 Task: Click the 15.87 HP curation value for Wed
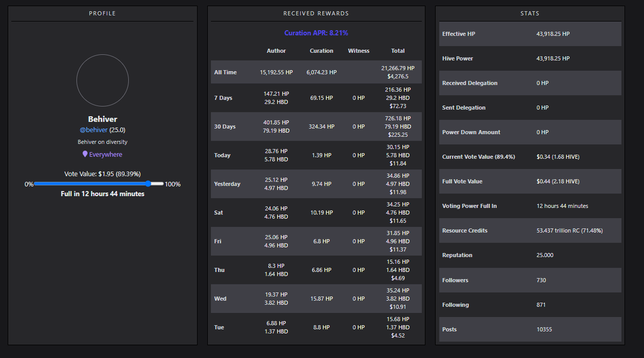pyautogui.click(x=321, y=299)
